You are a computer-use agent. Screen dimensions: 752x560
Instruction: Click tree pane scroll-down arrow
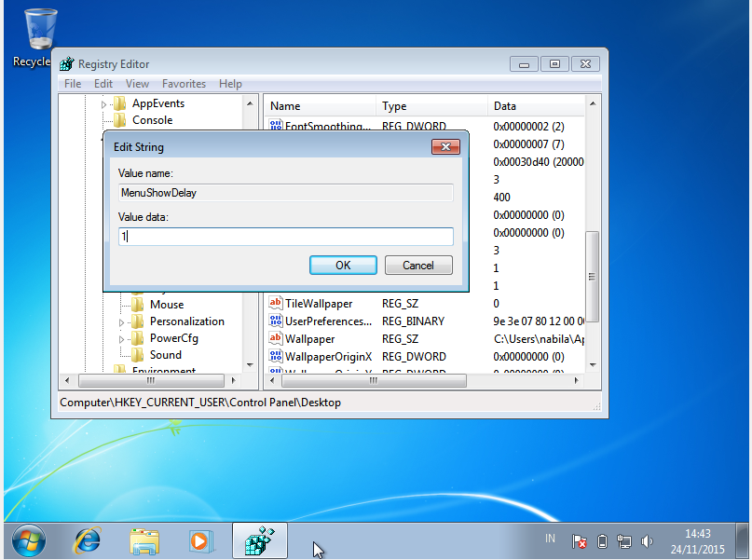click(250, 365)
